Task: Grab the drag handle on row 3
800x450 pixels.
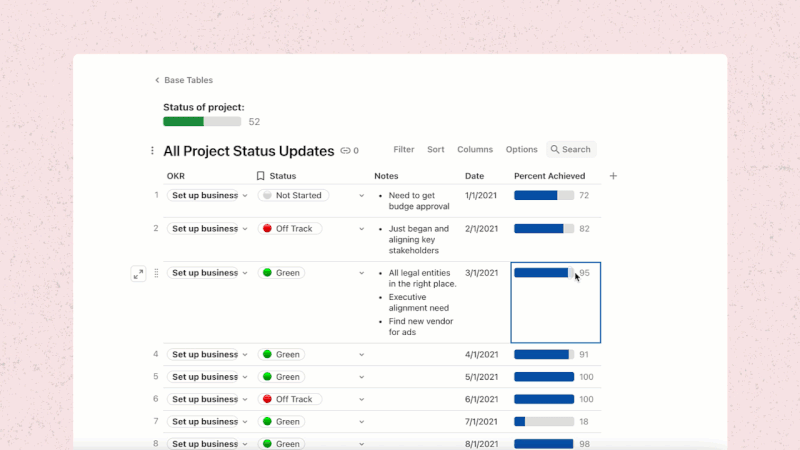Action: click(x=155, y=273)
